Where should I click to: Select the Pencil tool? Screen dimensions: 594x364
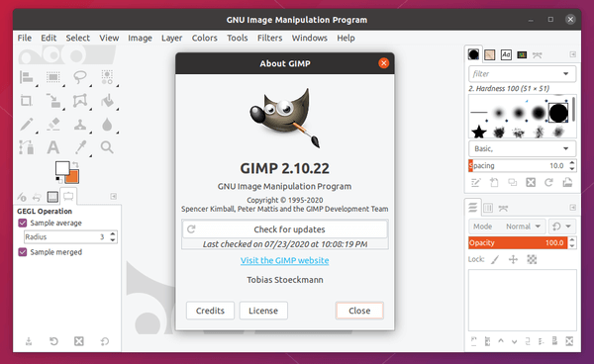coord(27,124)
